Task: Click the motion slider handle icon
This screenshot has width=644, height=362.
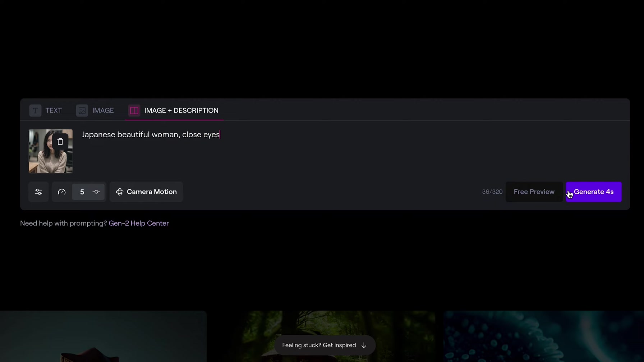Action: [x=96, y=192]
